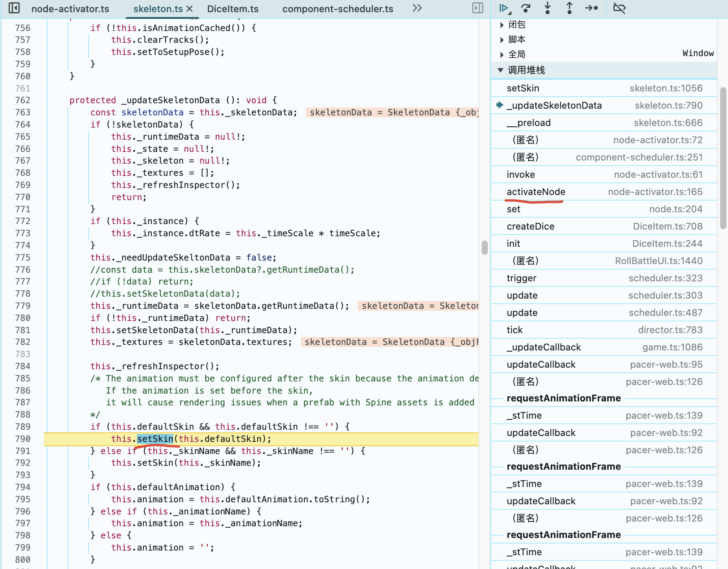
Task: Toggle the file navigator sidebar icon
Action: (x=14, y=8)
